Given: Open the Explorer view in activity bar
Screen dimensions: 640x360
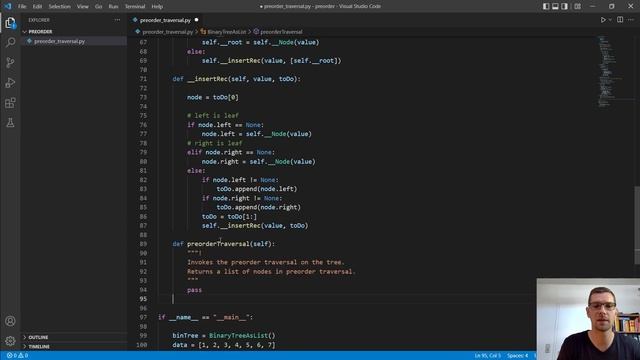Looking at the screenshot, I should [x=10, y=23].
